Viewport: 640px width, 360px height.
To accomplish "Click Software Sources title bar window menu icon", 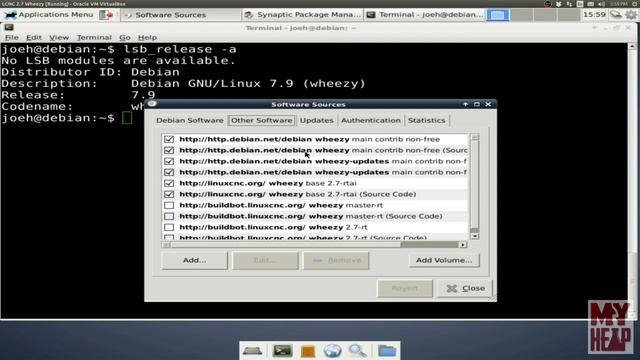I will 152,104.
